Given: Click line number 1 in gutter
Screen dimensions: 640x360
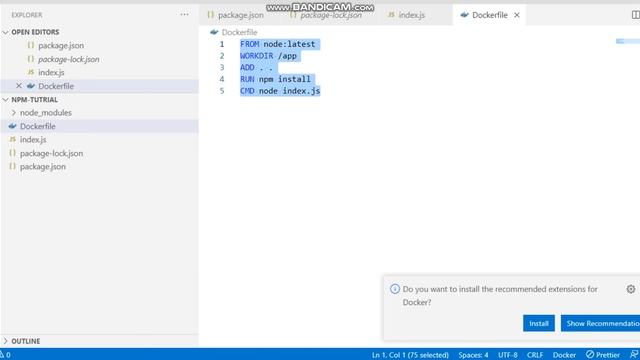Looking at the screenshot, I should (222, 44).
